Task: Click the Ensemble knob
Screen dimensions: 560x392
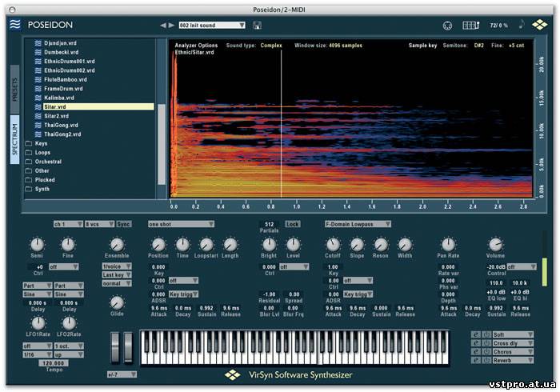Action: 117,245
